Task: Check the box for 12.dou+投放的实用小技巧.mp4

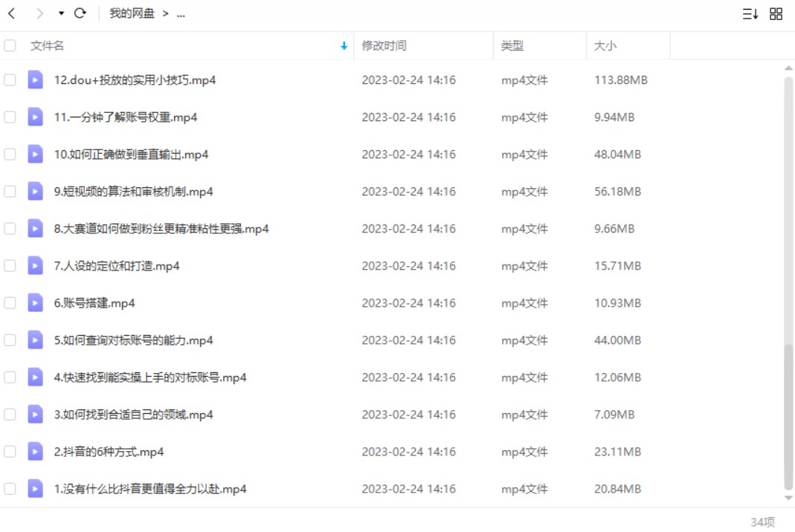Action: (x=10, y=80)
